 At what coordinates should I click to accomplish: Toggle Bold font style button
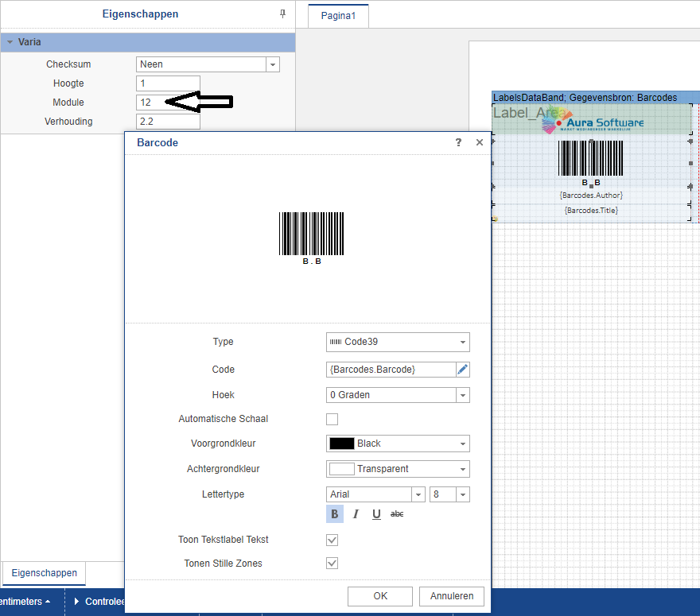tap(335, 514)
